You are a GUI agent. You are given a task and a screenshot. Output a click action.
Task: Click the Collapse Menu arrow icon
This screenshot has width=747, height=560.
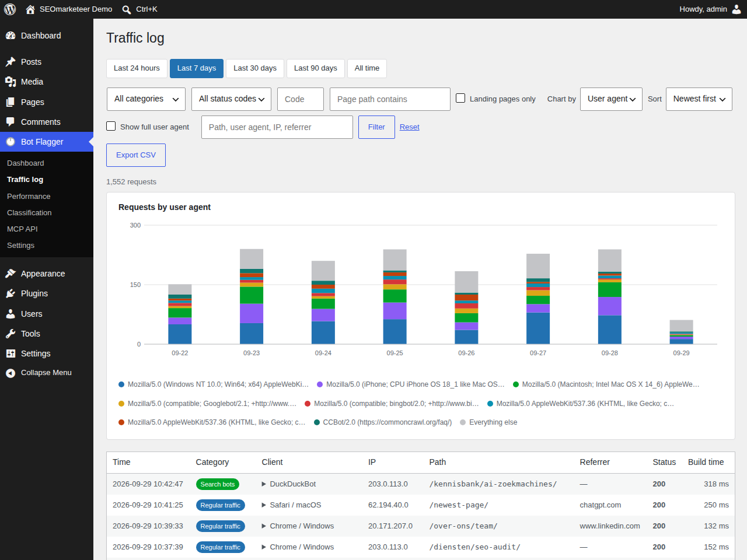pos(11,373)
